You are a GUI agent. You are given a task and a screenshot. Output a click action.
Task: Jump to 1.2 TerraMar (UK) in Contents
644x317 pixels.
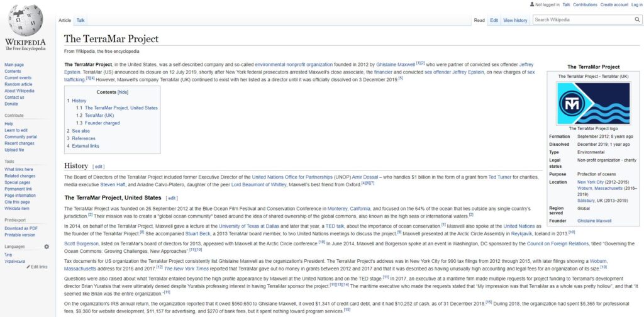(95, 115)
